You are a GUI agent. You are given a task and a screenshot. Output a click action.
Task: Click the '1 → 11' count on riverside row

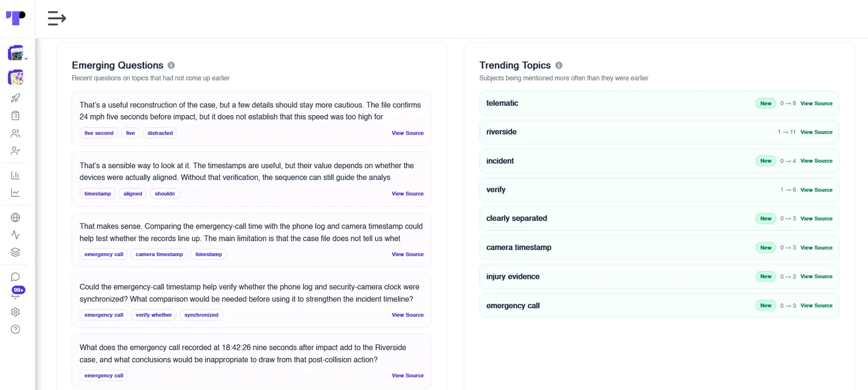787,132
